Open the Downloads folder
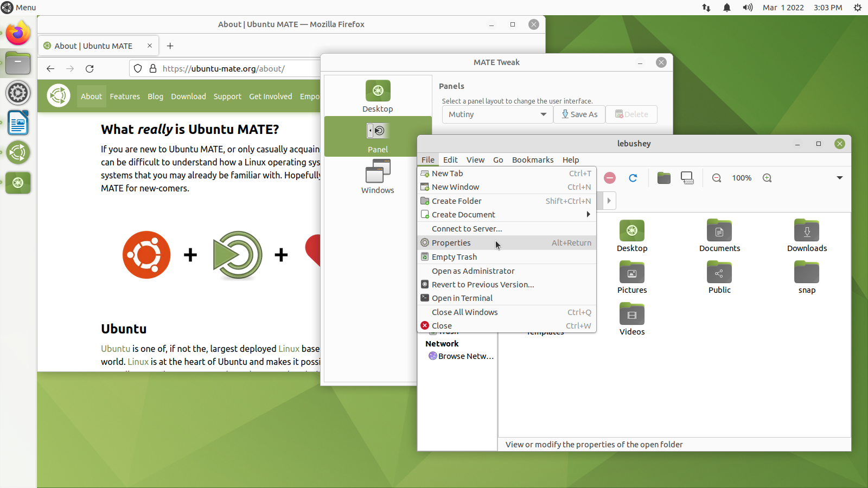The height and width of the screenshot is (488, 868). (807, 236)
